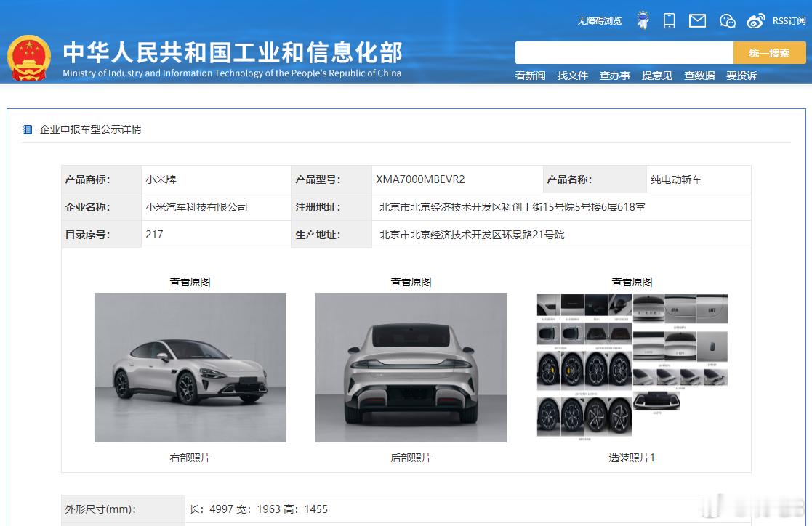
Task: Click the 选装照片1 caption
Action: 632,458
